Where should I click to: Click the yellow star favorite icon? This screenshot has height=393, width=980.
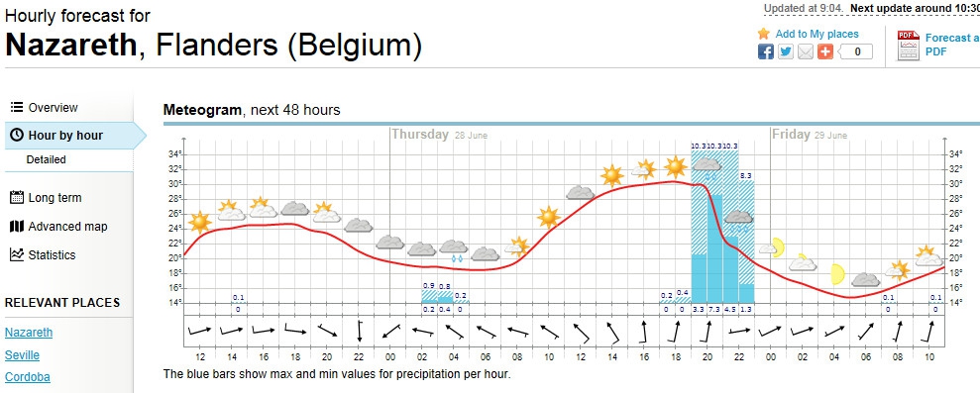pyautogui.click(x=764, y=34)
